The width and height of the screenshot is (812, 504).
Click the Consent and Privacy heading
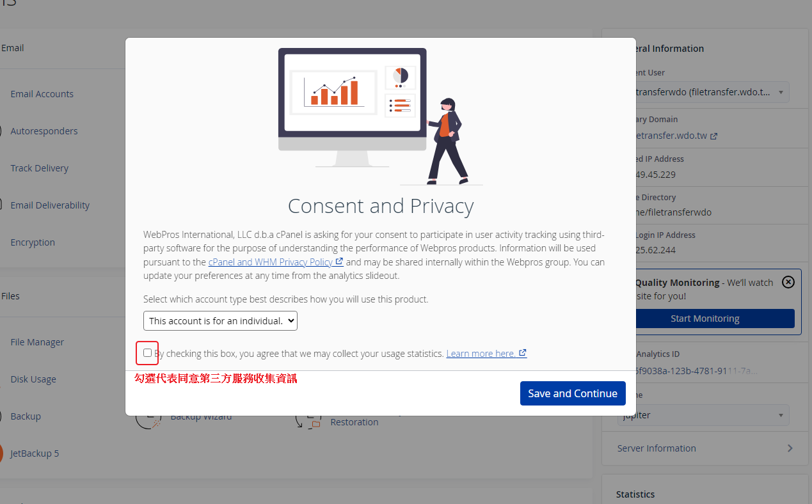381,206
